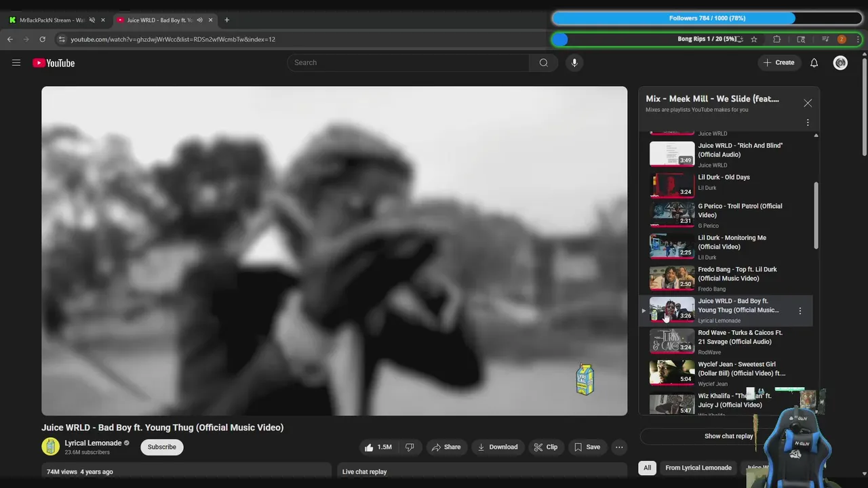
Task: Play Rod Wave Turks & Caicos
Action: click(726, 342)
